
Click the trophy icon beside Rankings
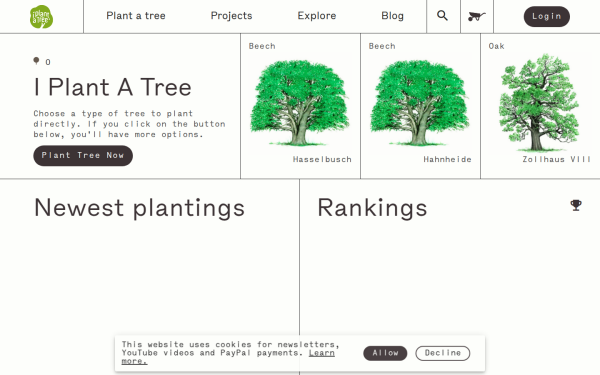576,205
